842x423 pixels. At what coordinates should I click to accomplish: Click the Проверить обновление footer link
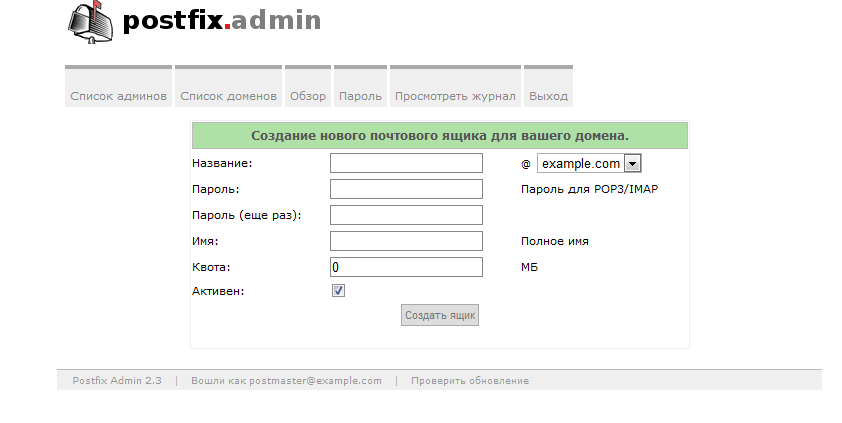(470, 381)
